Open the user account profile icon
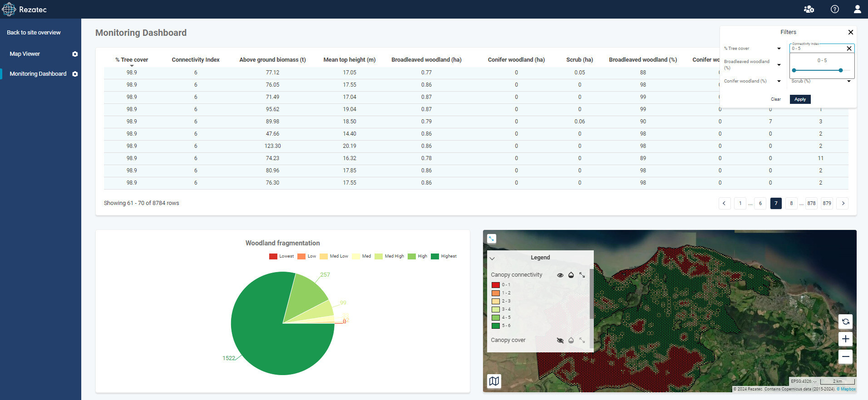Screen dimensions: 868x400 click(x=857, y=9)
